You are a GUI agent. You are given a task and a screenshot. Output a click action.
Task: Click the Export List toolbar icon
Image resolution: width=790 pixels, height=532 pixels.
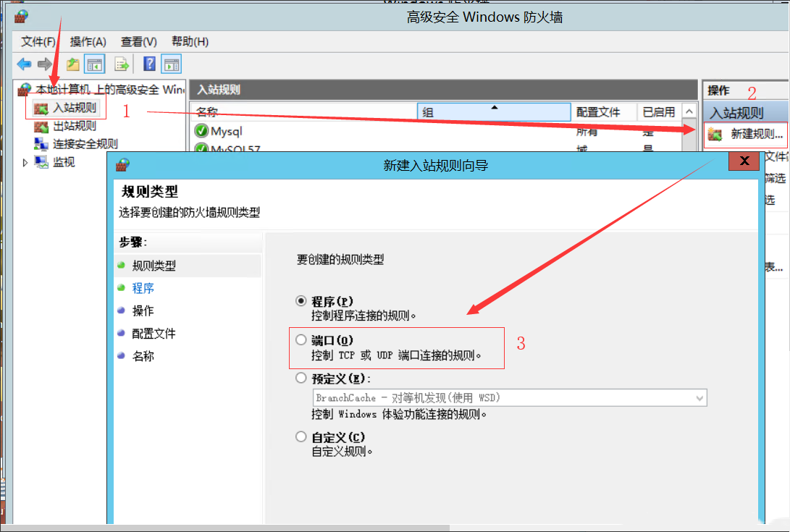click(x=122, y=64)
